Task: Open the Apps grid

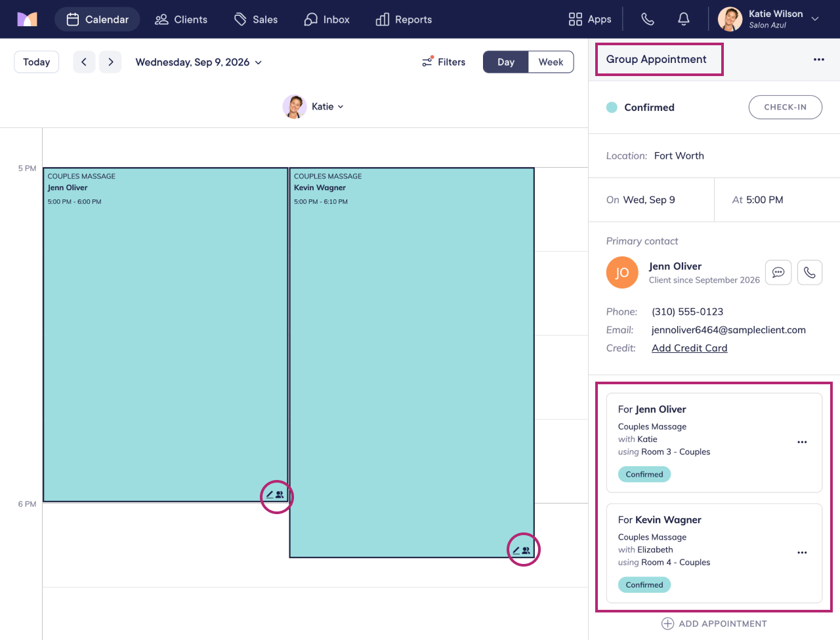Action: tap(590, 19)
